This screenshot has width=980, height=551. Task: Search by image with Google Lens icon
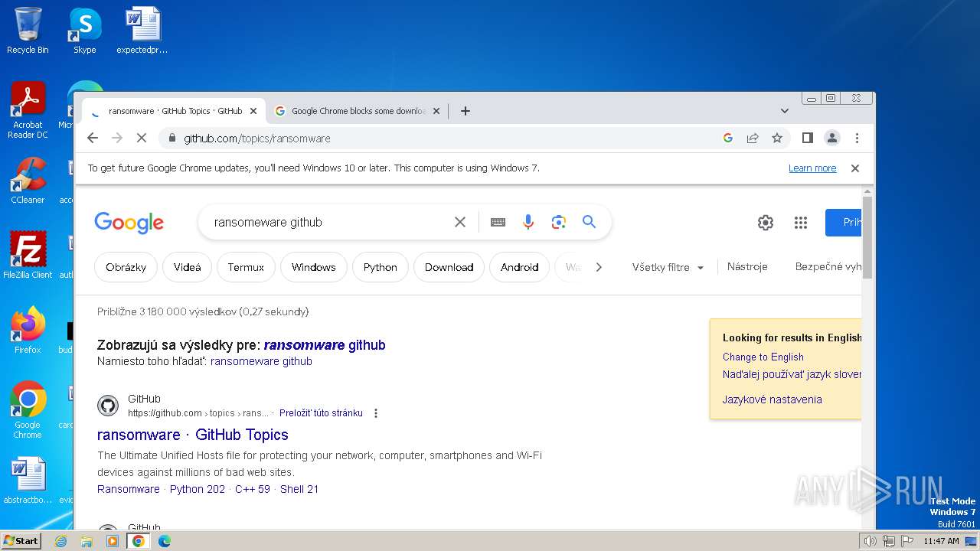pos(559,222)
